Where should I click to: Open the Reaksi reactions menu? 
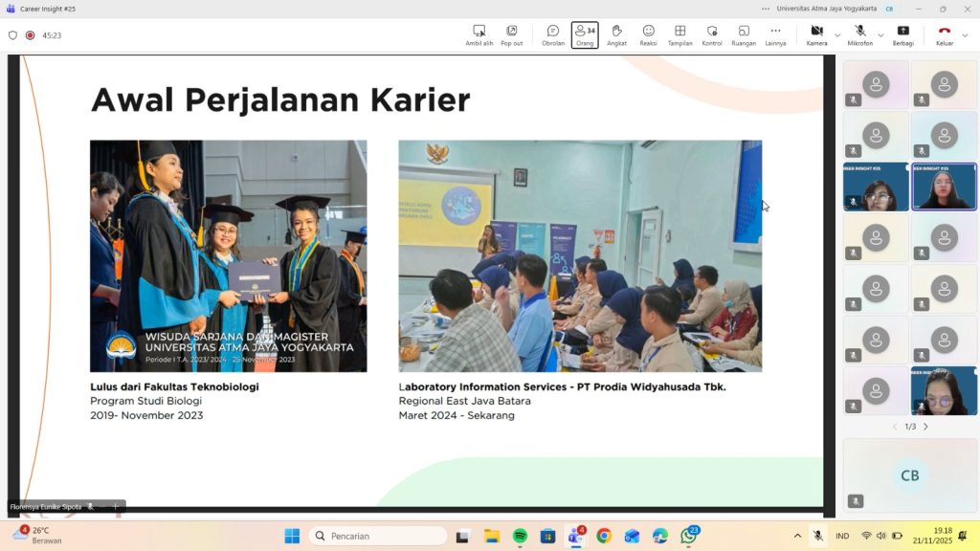click(x=648, y=35)
